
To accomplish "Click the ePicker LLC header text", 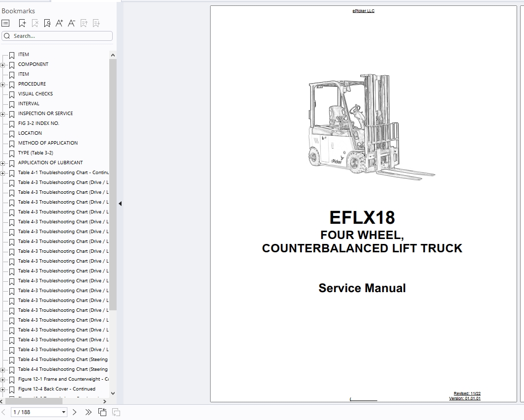I will tap(363, 11).
